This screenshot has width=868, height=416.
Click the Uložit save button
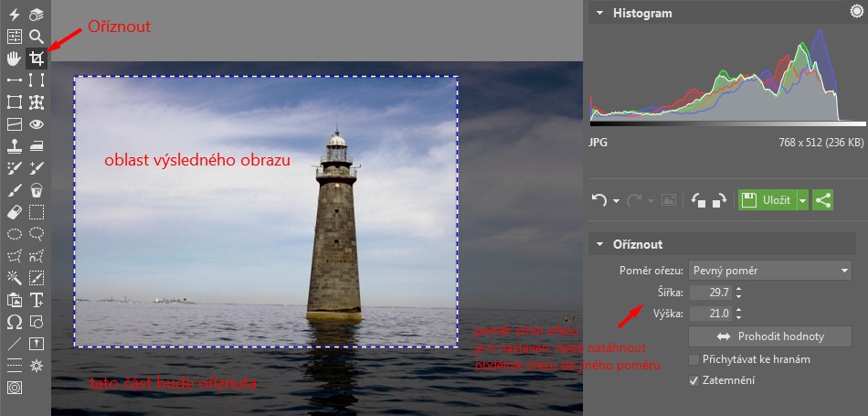pos(767,199)
